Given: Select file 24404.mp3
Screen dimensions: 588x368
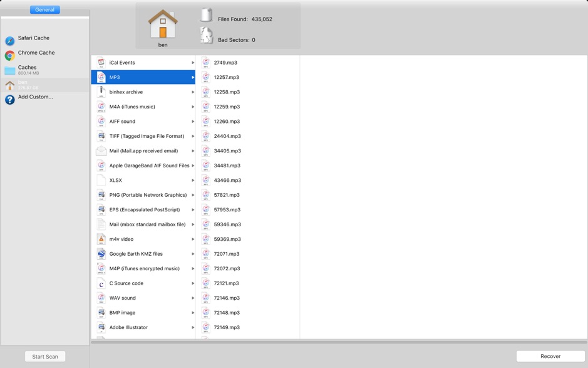Looking at the screenshot, I should click(247, 136).
